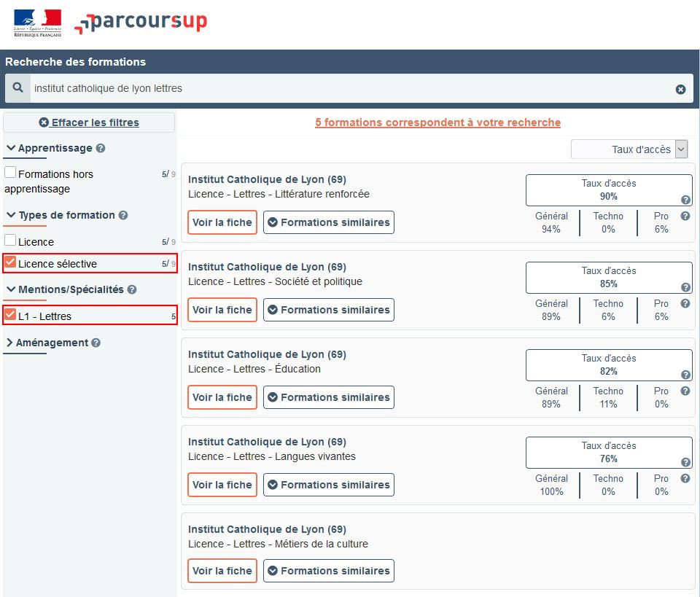
Task: Uncheck the Licence sélective checkbox
Action: [x=10, y=262]
